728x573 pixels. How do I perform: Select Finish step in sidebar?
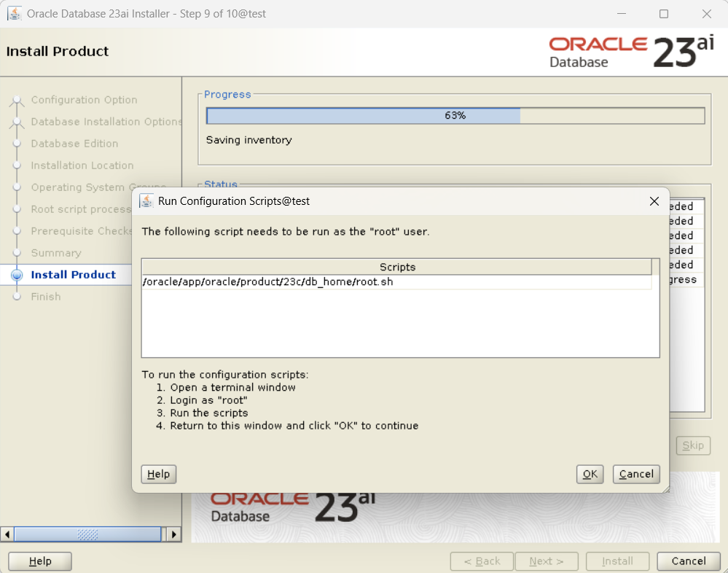(x=45, y=296)
